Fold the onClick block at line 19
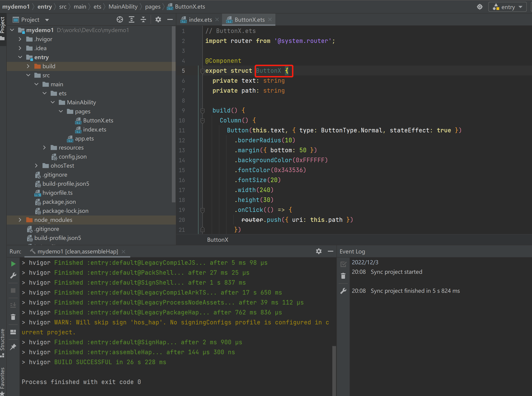This screenshot has height=396, width=532. pos(202,210)
